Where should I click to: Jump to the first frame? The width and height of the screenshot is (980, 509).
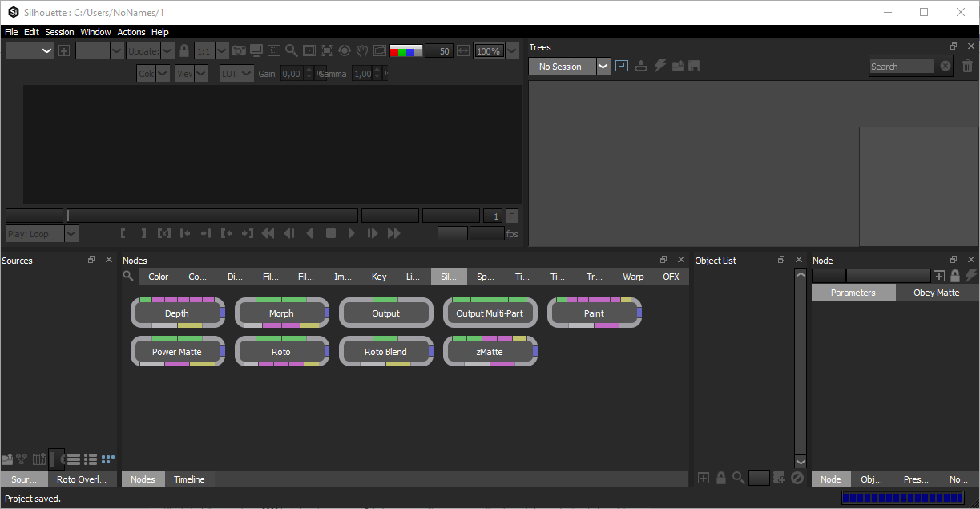pos(268,233)
